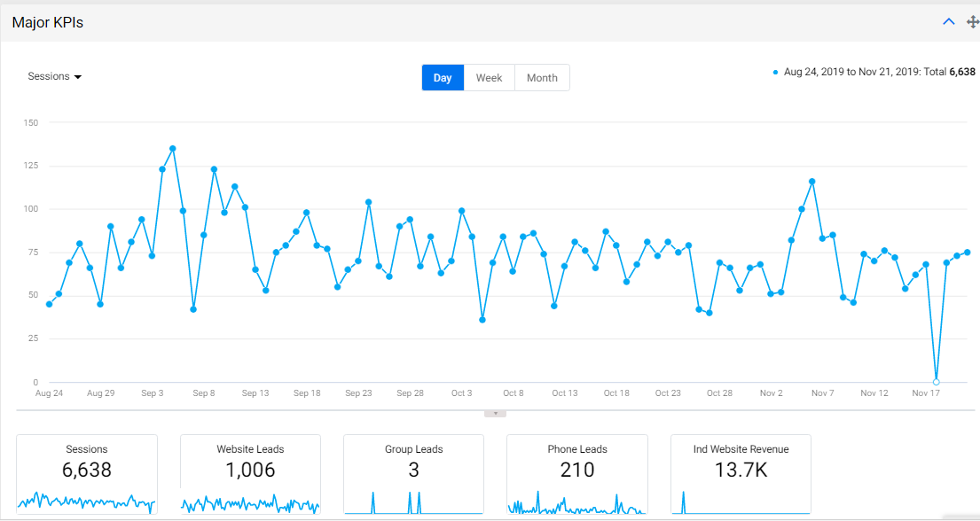Screen dimensions: 980x521
Task: Click the move panel cross-arrows icon
Action: pos(973,22)
